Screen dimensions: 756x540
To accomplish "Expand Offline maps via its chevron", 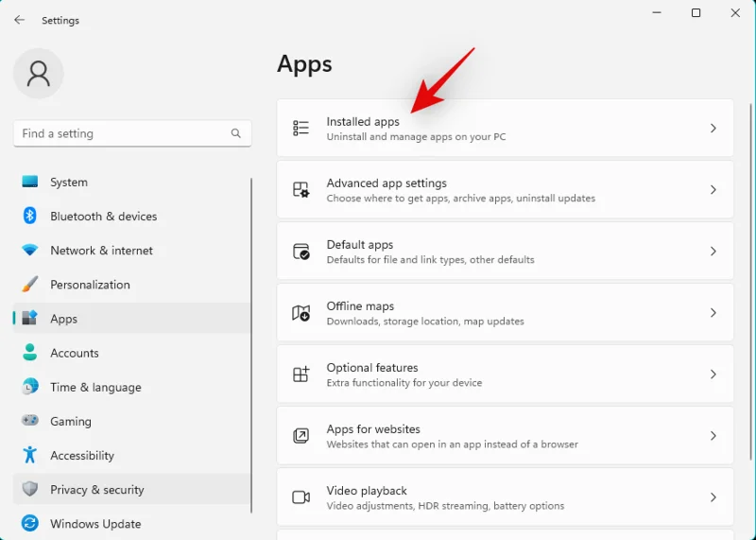I will tap(713, 313).
